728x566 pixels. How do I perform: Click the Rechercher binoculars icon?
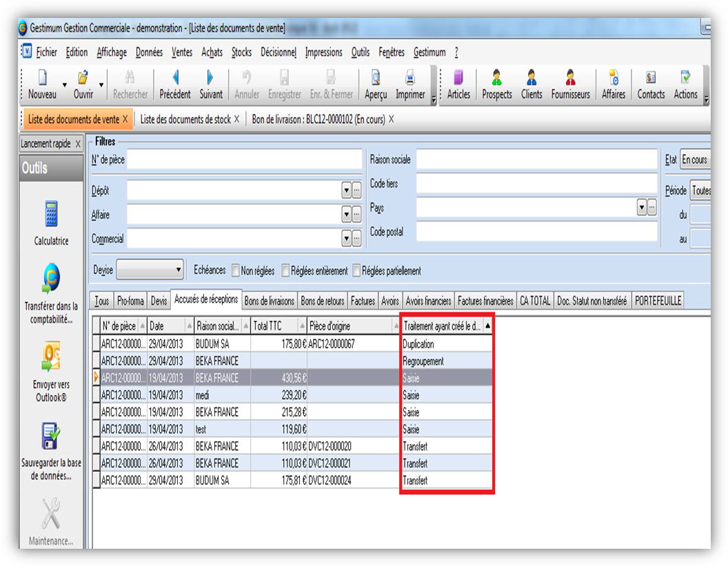tap(130, 77)
